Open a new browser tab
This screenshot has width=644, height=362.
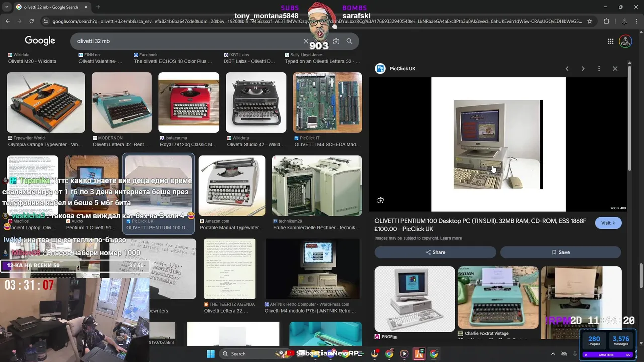point(98,7)
